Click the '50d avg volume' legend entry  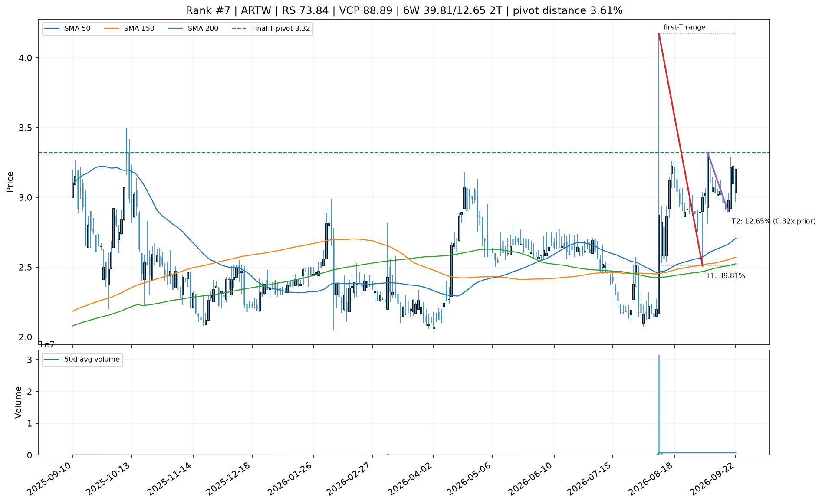click(x=82, y=359)
